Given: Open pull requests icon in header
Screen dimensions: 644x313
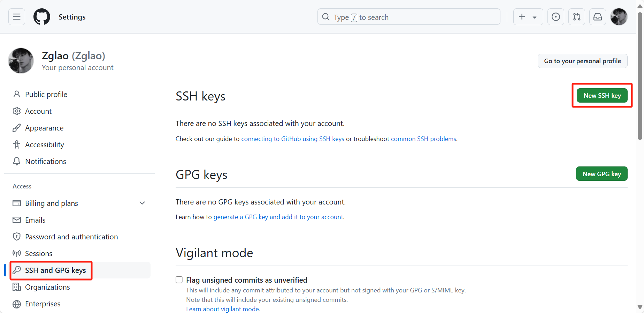Looking at the screenshot, I should (x=577, y=17).
